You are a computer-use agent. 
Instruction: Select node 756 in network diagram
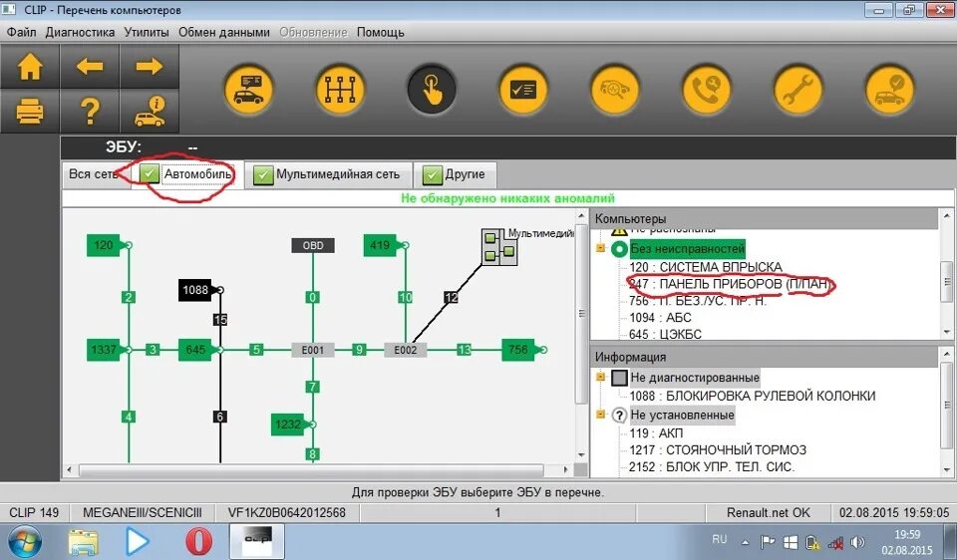(518, 350)
